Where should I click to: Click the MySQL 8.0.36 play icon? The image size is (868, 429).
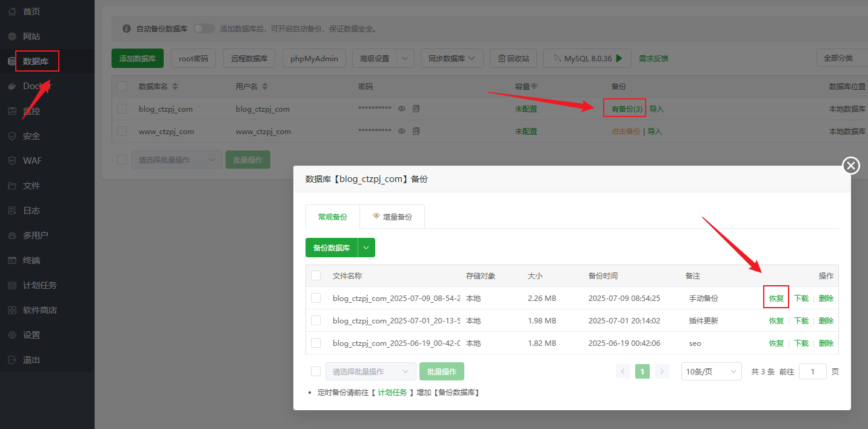(619, 59)
